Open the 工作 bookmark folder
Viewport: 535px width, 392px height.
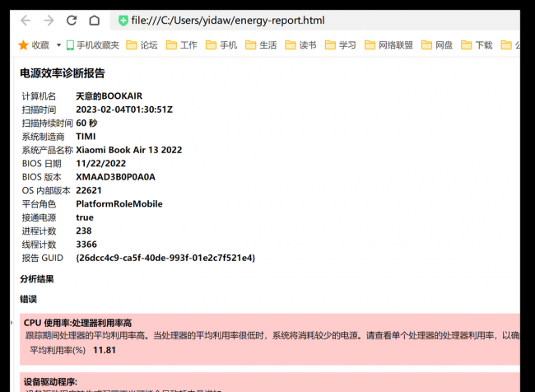coord(182,45)
